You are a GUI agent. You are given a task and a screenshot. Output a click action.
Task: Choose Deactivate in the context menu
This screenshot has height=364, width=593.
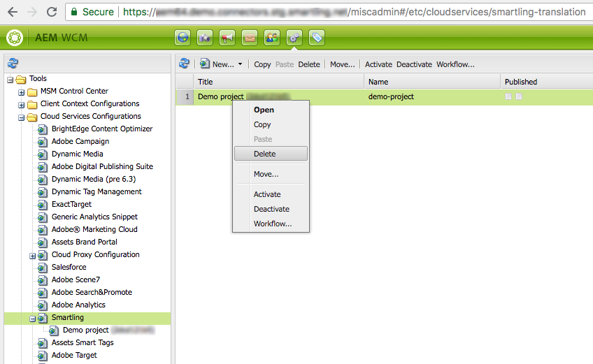271,209
